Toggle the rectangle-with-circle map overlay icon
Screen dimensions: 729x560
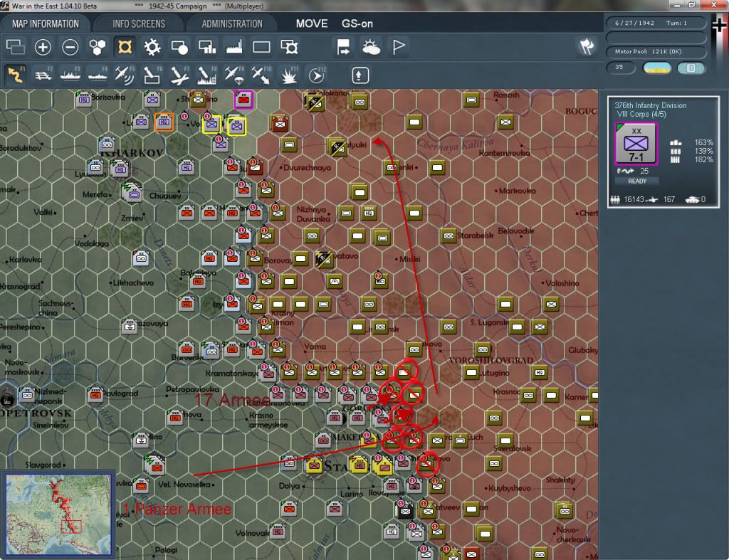(x=179, y=47)
